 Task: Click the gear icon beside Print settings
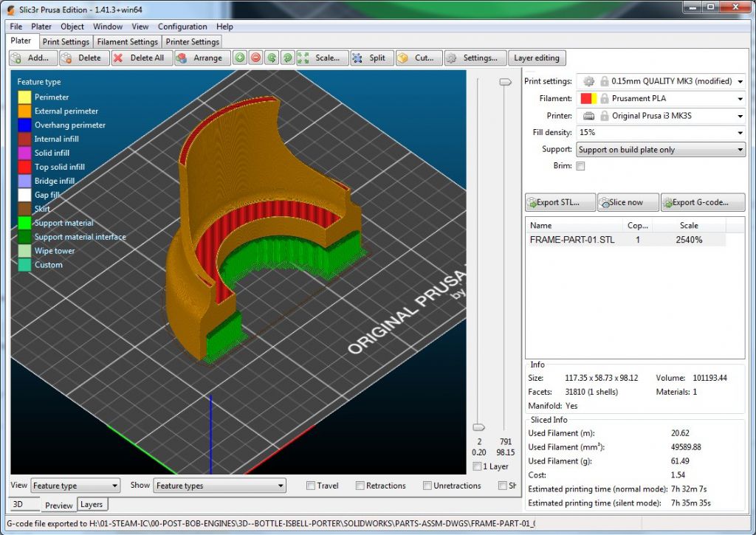pos(588,81)
